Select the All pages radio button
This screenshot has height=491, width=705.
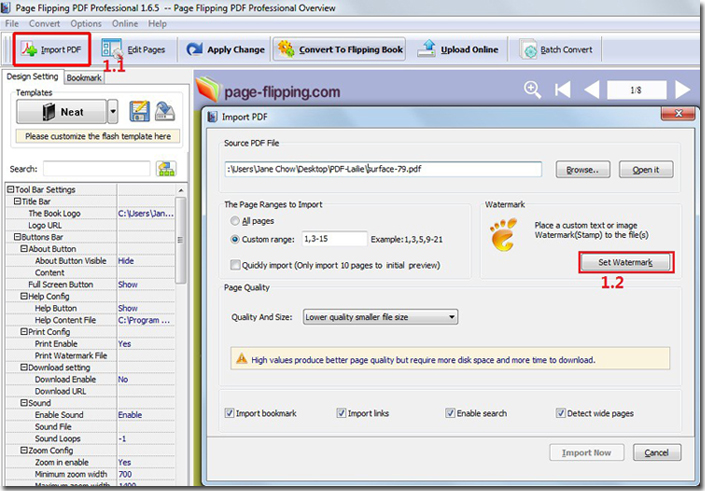235,221
